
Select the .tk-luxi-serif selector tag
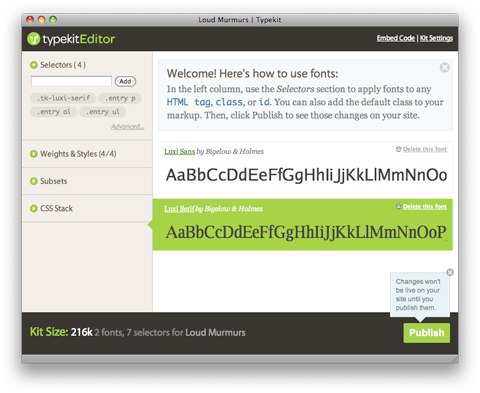[x=63, y=98]
